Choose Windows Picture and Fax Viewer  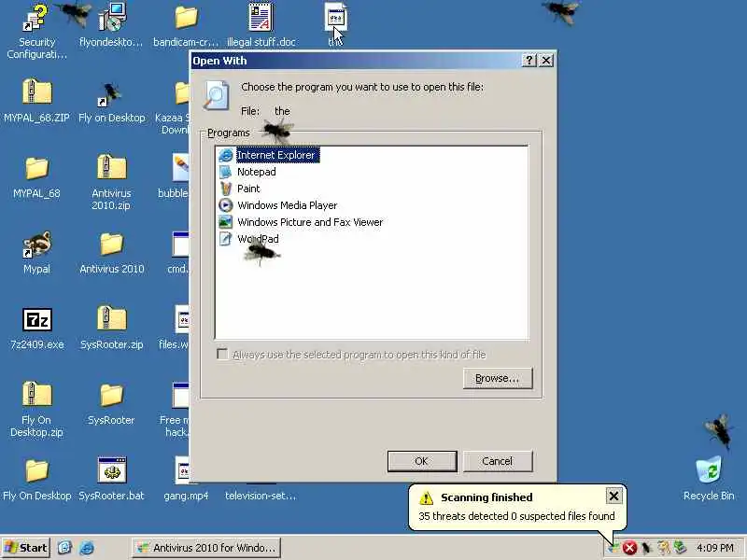(301, 222)
